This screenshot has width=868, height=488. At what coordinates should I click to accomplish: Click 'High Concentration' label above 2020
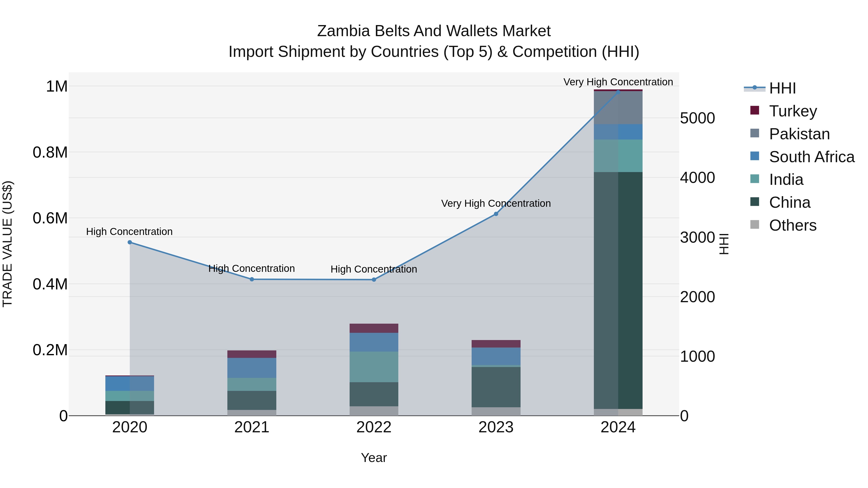click(x=129, y=232)
